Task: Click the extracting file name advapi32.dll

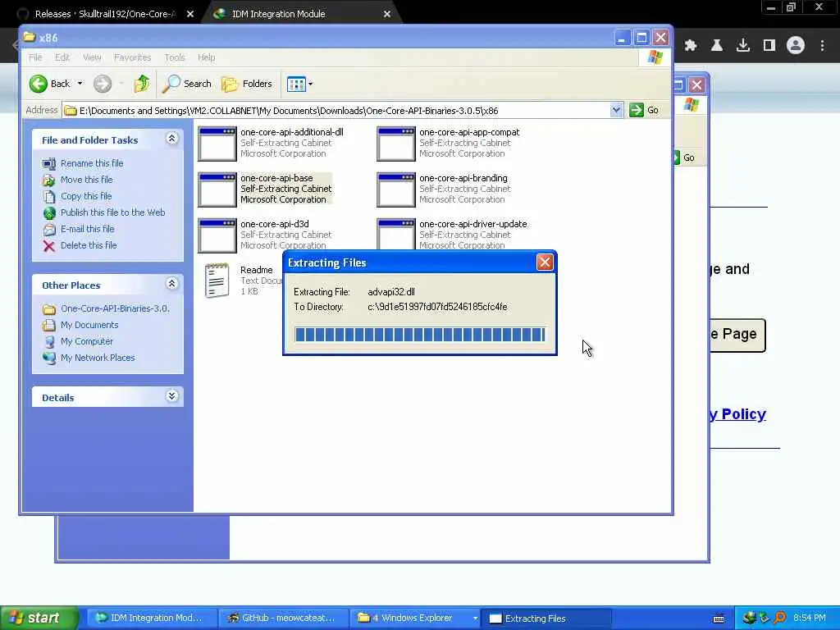Action: 391,292
